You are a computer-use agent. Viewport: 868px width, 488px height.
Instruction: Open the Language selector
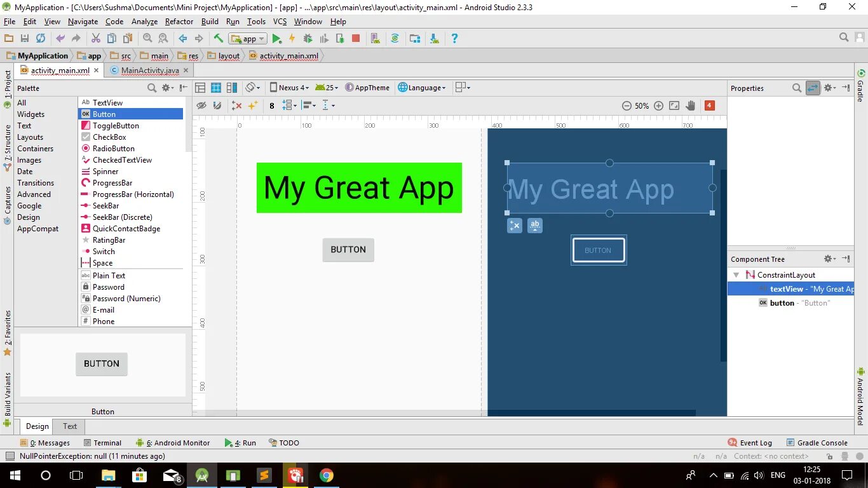click(422, 87)
